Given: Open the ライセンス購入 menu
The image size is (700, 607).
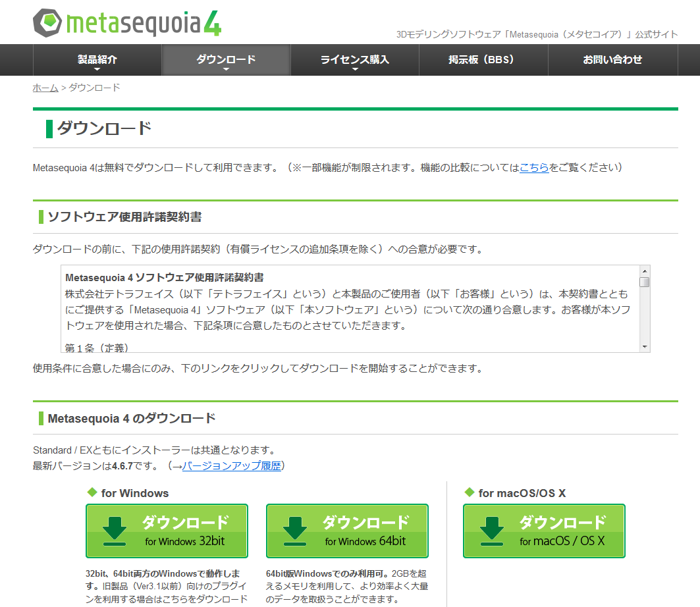Looking at the screenshot, I should coord(355,60).
